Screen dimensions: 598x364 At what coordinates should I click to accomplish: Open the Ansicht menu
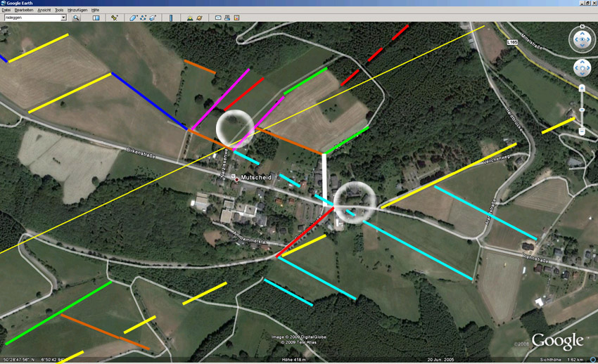coord(44,10)
